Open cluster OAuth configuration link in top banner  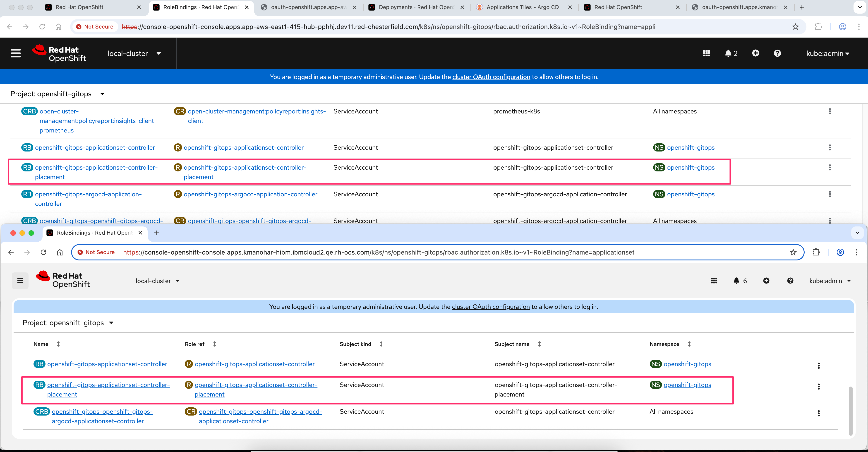tap(491, 77)
